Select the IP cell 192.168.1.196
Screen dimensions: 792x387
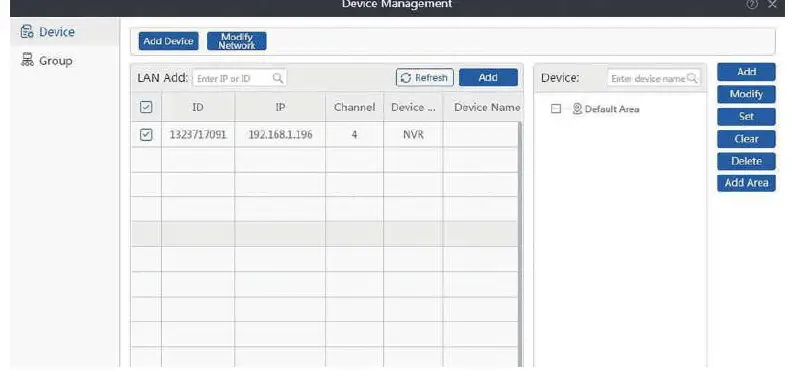pyautogui.click(x=280, y=135)
